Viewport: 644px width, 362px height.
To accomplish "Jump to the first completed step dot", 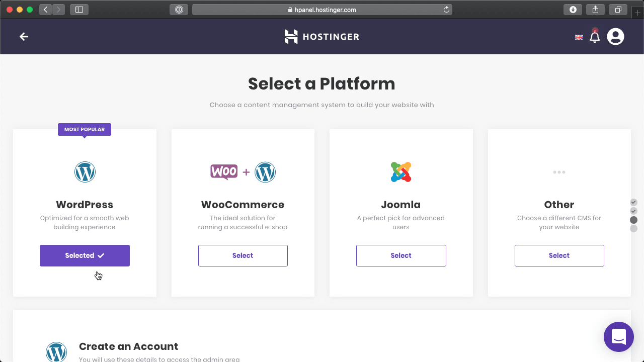I will coord(633,202).
